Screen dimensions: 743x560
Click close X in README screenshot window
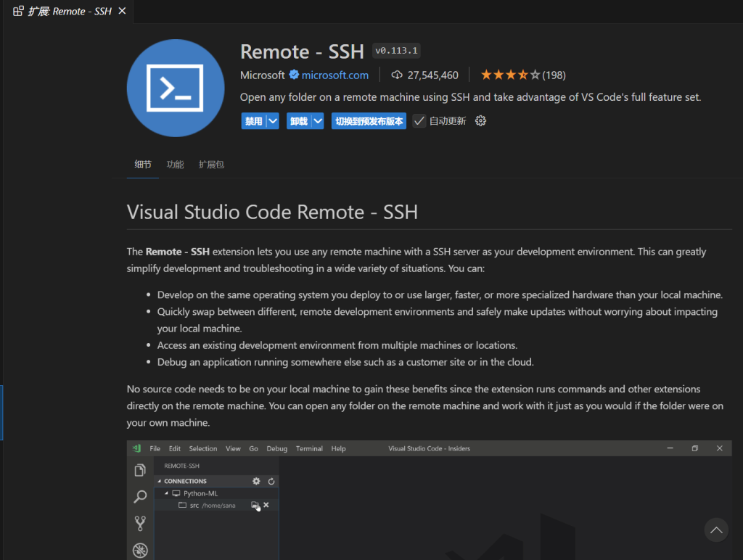[x=719, y=448]
